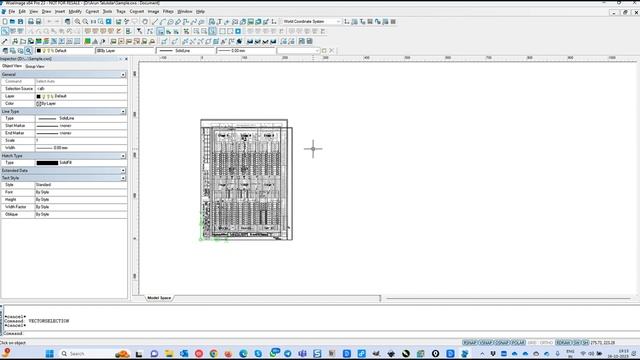640x360 pixels.
Task: Select the Arc drawing tool
Action: [x=162, y=21]
